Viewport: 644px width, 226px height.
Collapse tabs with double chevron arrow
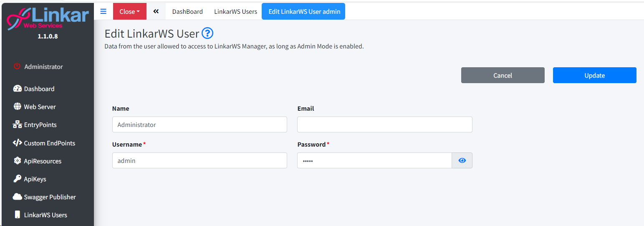156,11
